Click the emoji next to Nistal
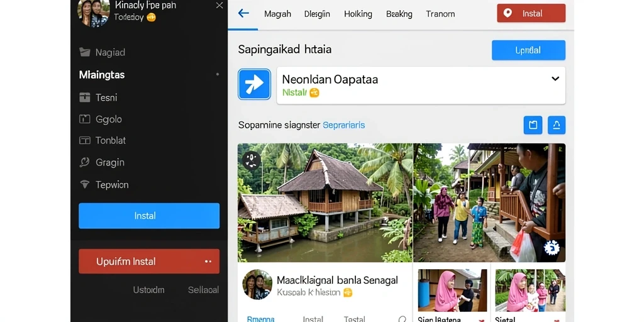 tap(314, 92)
